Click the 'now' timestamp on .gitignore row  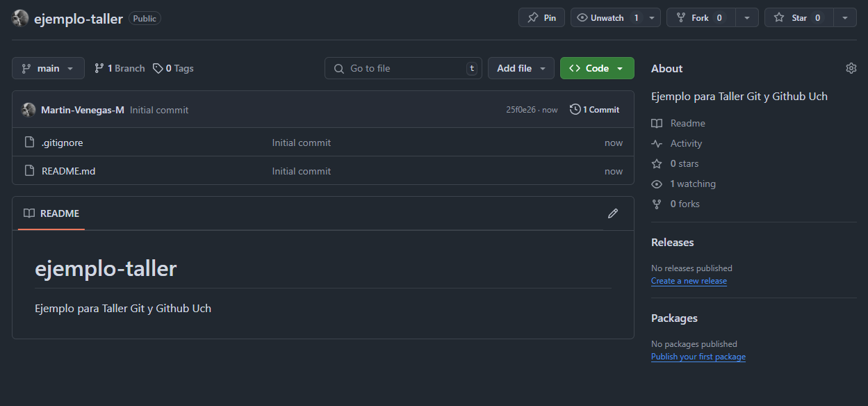point(614,143)
